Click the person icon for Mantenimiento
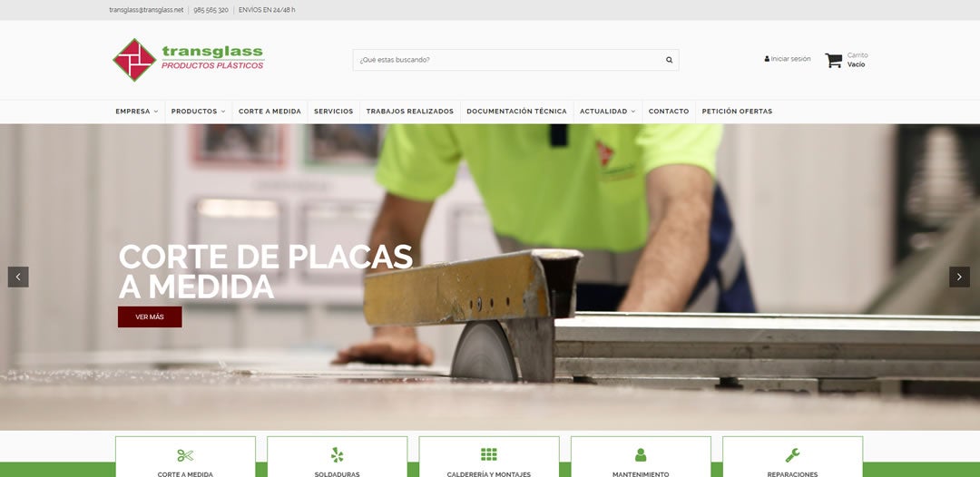 point(641,455)
